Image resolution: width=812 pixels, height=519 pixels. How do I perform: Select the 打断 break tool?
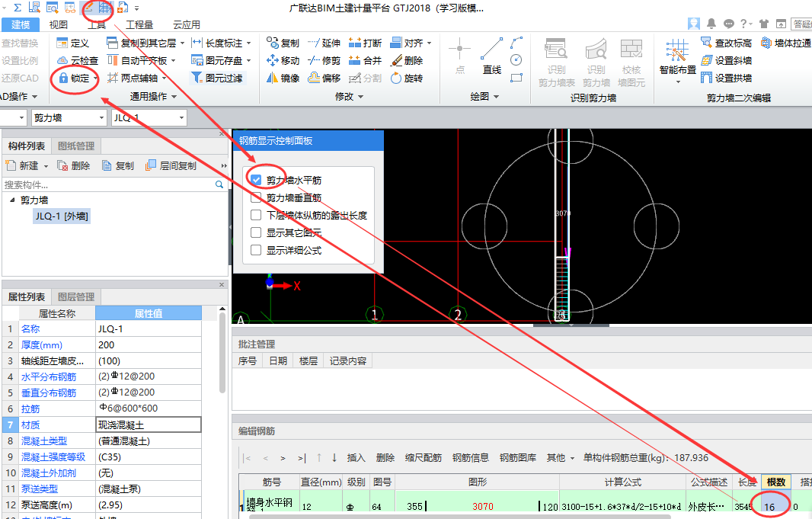(x=365, y=43)
